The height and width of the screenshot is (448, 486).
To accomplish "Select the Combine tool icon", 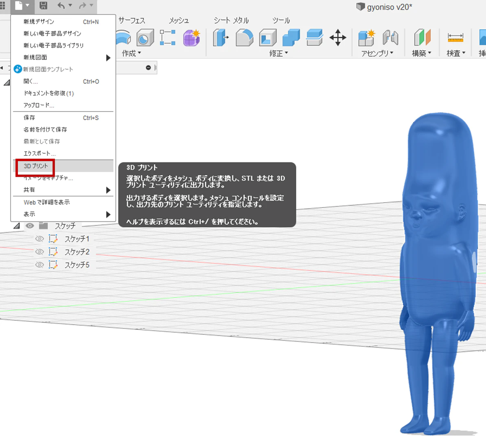I will point(291,38).
